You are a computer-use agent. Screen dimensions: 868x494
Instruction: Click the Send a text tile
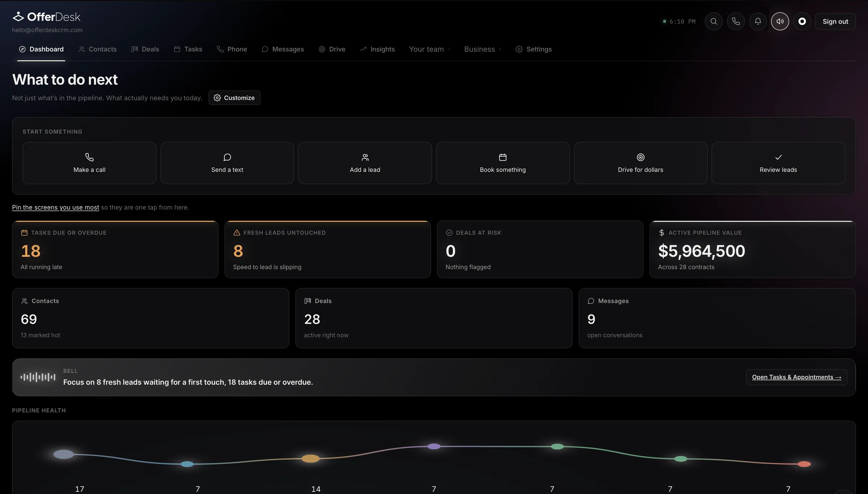227,163
